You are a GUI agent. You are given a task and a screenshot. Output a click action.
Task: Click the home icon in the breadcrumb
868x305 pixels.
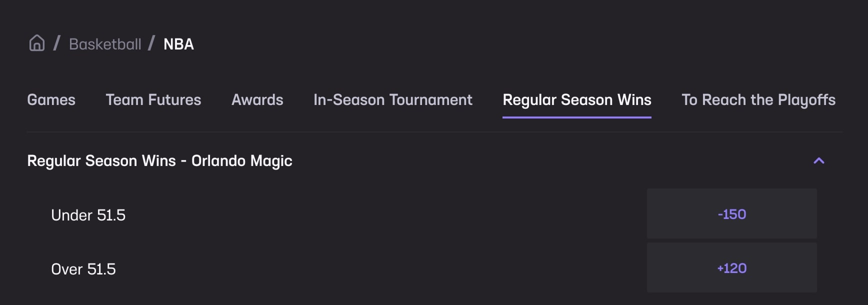coord(36,43)
